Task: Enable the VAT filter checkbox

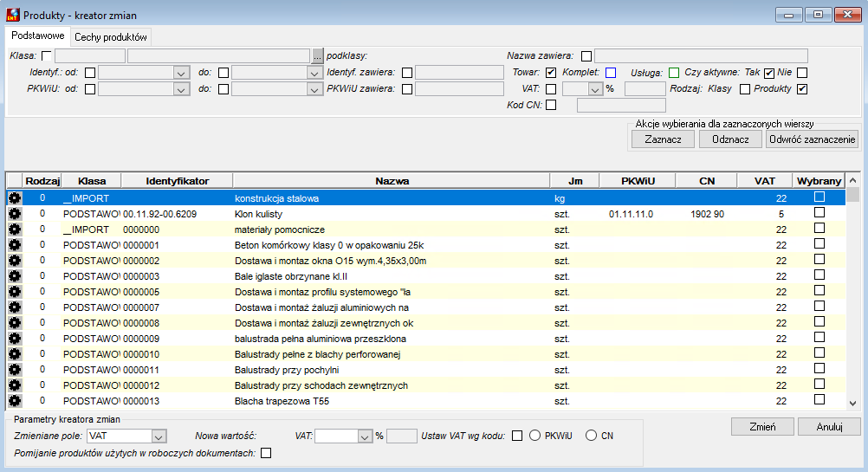Action: pos(551,89)
